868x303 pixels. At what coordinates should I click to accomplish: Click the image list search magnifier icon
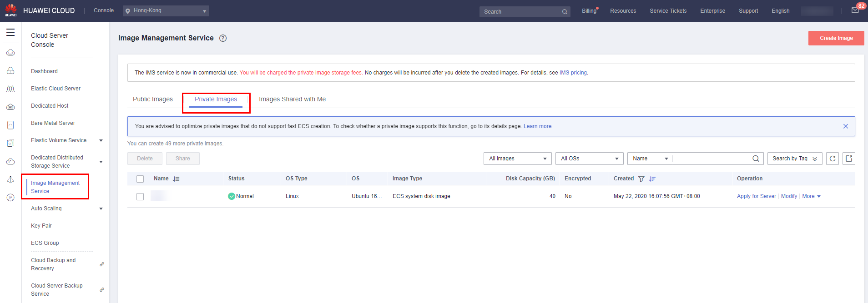(756, 159)
